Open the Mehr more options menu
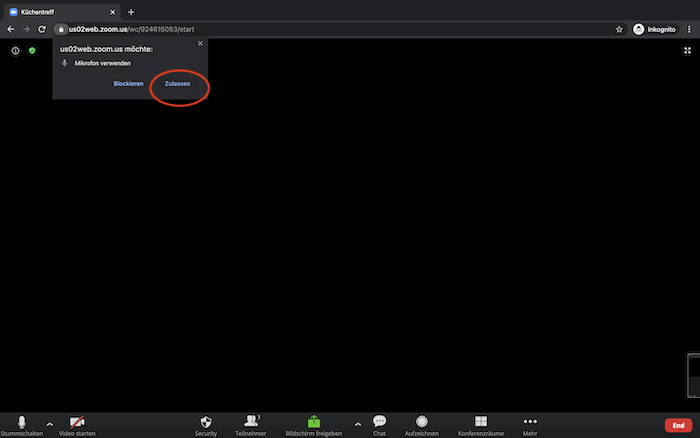The image size is (700, 438). 530,421
